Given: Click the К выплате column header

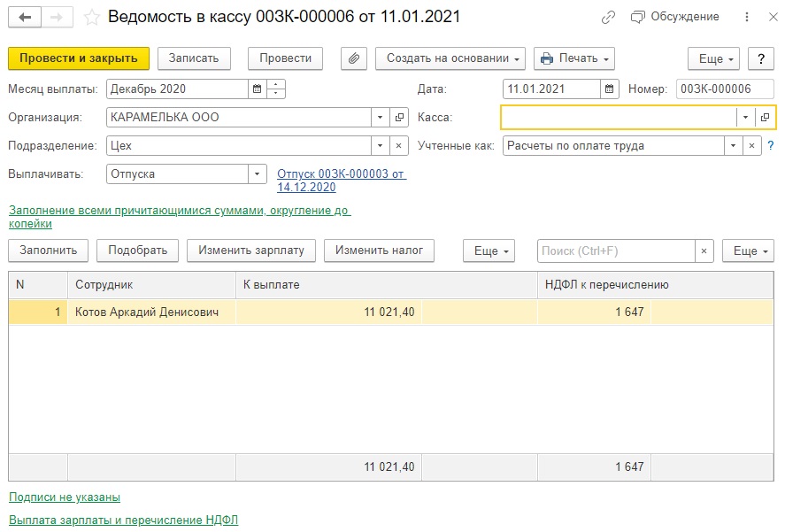Looking at the screenshot, I should tap(387, 285).
